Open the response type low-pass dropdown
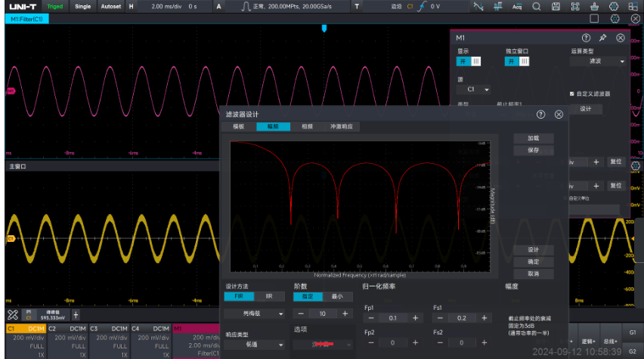This screenshot has width=644, height=359. [x=254, y=344]
